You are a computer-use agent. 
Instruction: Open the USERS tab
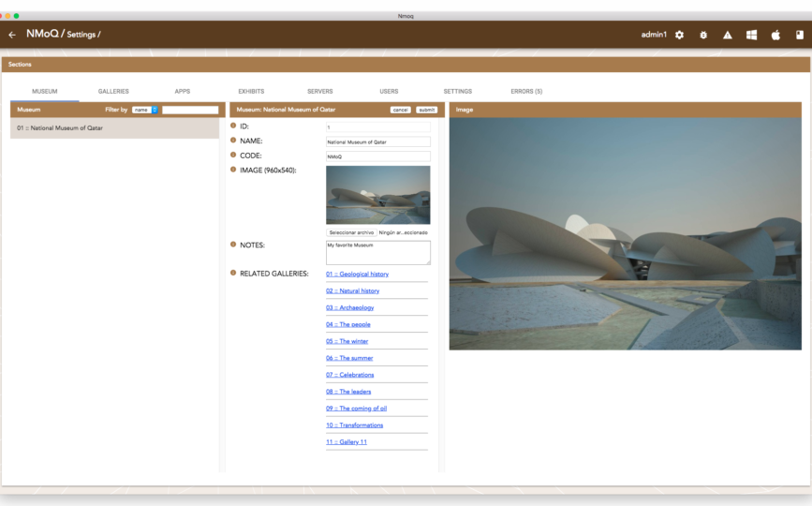point(389,91)
